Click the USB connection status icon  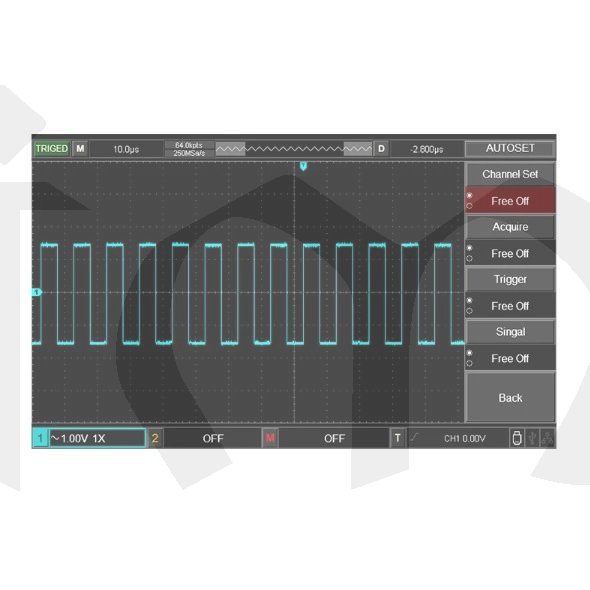pyautogui.click(x=532, y=438)
